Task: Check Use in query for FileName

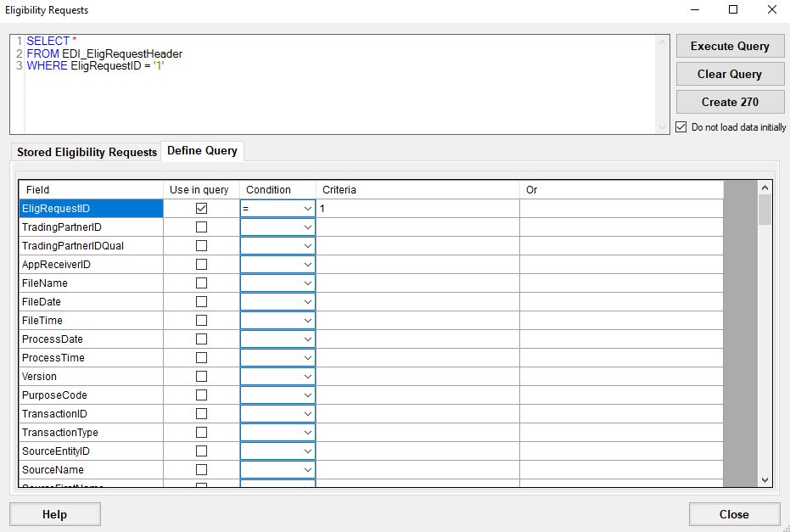Action: pos(202,283)
